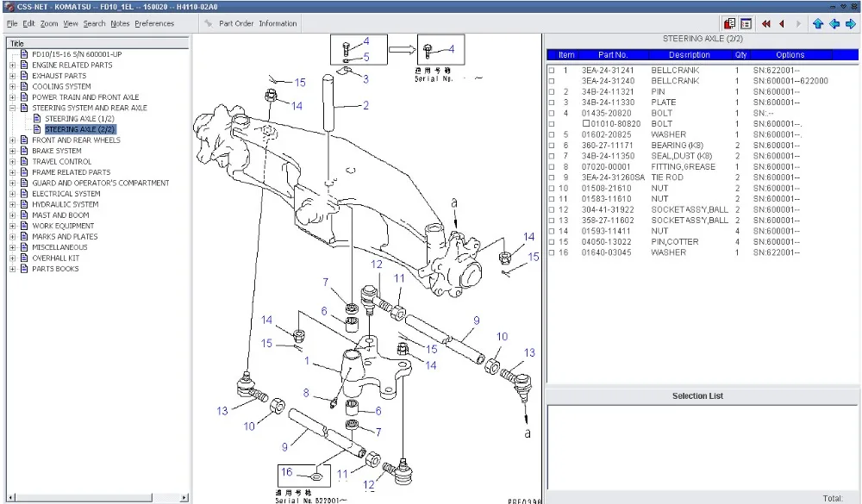Check the box for FITTING,GREASE row
Viewport: 862px width, 504px height.
(552, 166)
